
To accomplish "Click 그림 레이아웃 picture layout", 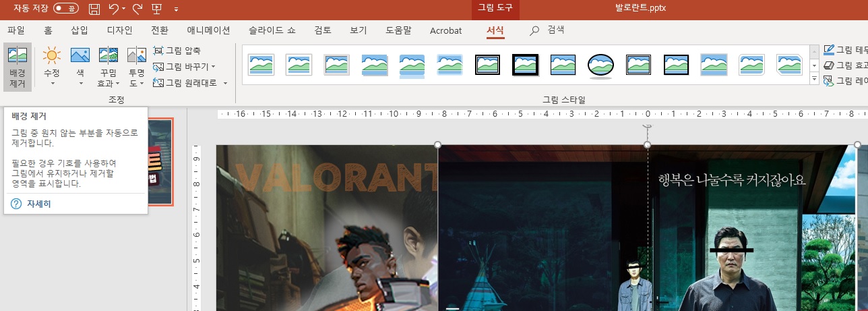I will [x=846, y=81].
